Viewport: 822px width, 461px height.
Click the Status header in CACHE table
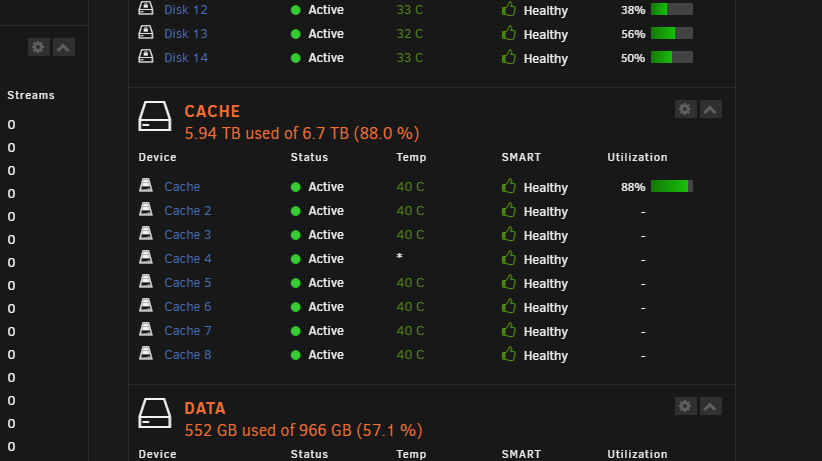309,157
